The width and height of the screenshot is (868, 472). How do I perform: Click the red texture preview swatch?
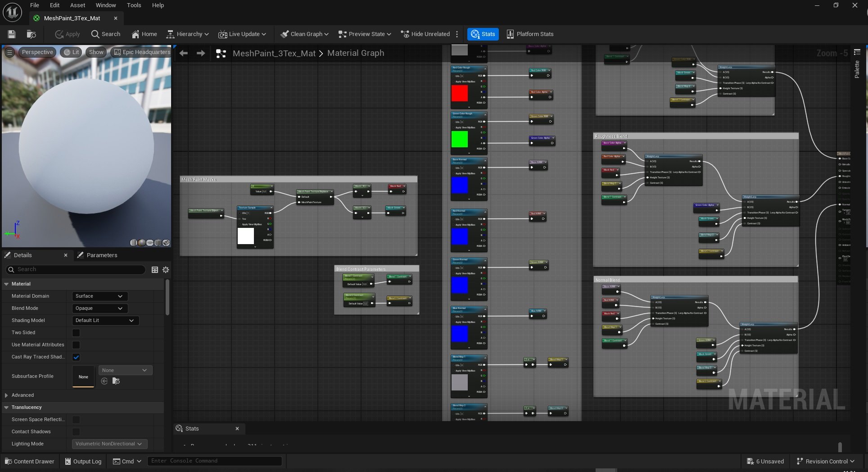(459, 93)
